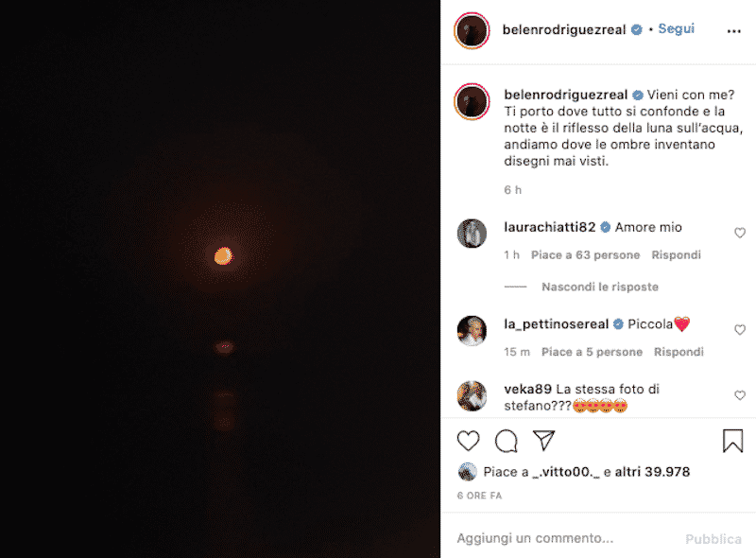Like la_pettinosereal's comment

tap(740, 330)
